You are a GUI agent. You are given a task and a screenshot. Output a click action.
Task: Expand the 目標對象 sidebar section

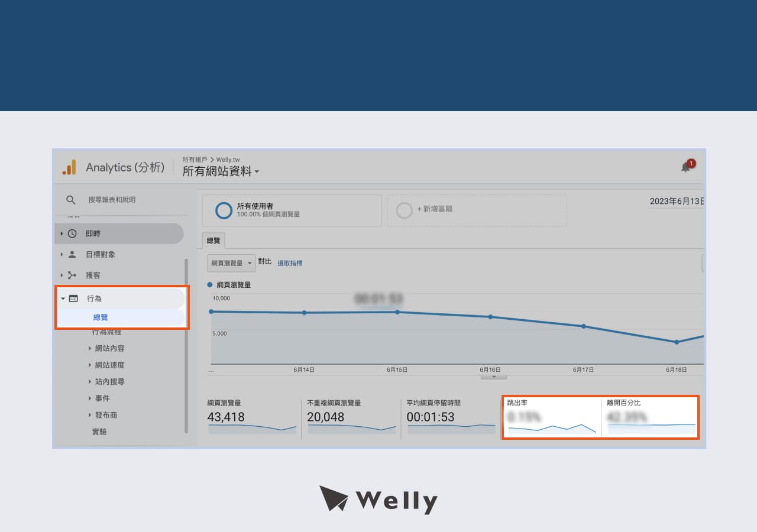click(x=62, y=254)
